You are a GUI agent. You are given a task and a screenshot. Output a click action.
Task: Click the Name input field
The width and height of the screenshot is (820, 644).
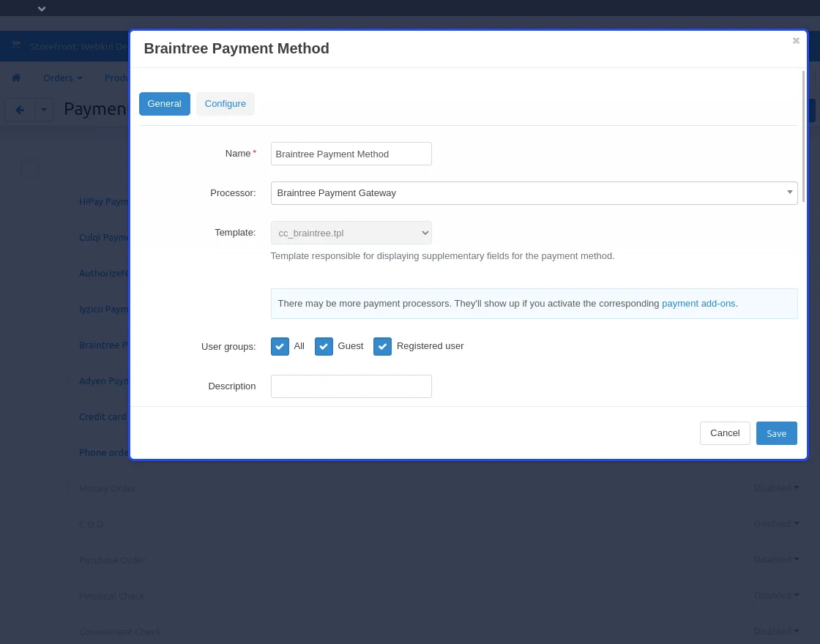(351, 154)
